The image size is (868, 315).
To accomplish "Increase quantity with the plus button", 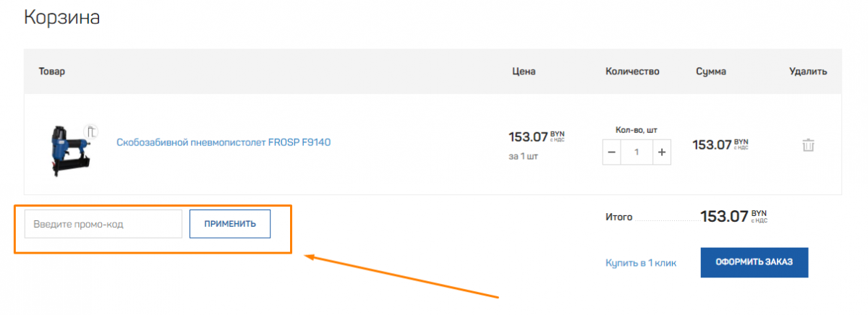I will click(661, 152).
